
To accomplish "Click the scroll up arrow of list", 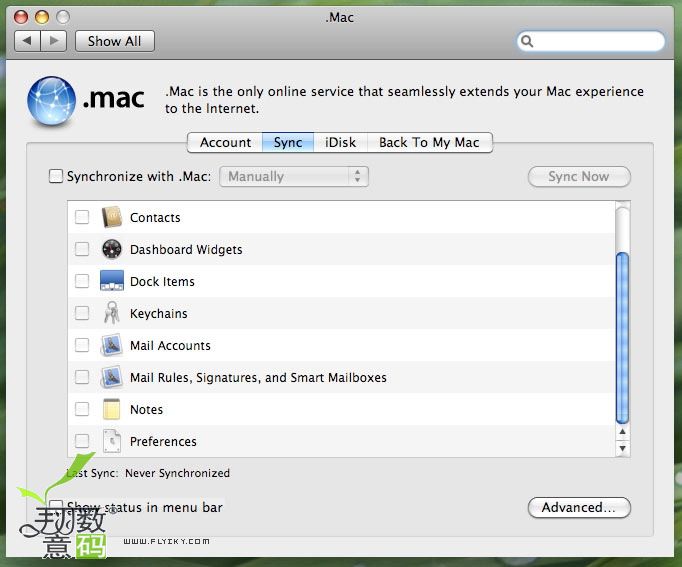I will click(x=622, y=432).
